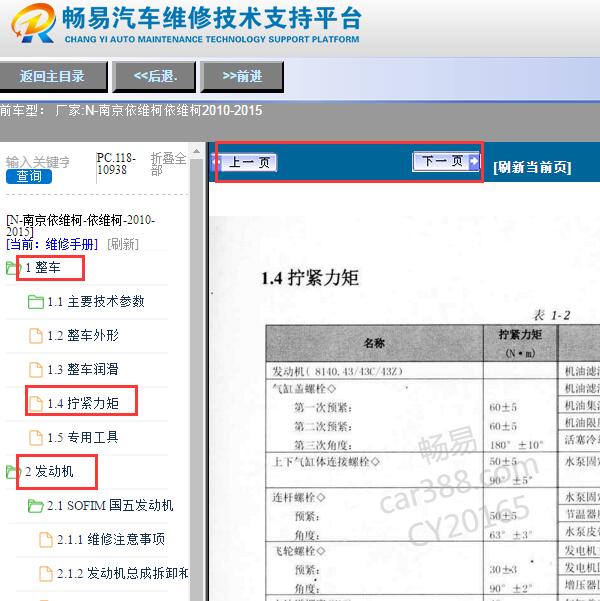Click the 当前：维修手册 link
The width and height of the screenshot is (600, 601).
[x=52, y=244]
